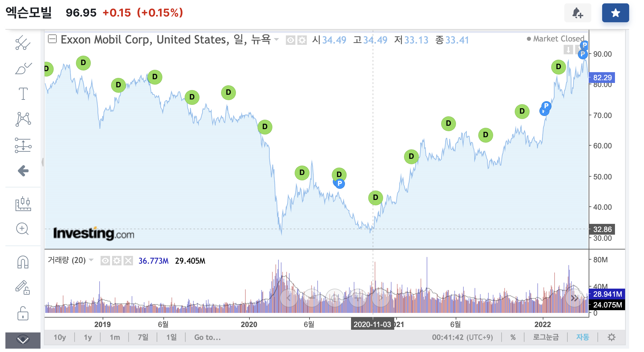Viewport: 644px width, 352px height.
Task: Click the 36.773M volume value
Action: click(153, 261)
